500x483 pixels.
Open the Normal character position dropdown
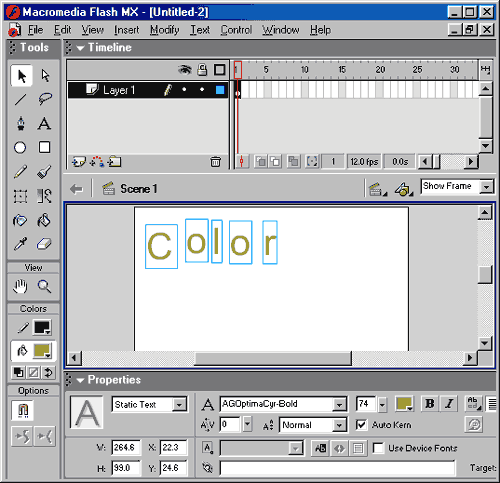339,425
